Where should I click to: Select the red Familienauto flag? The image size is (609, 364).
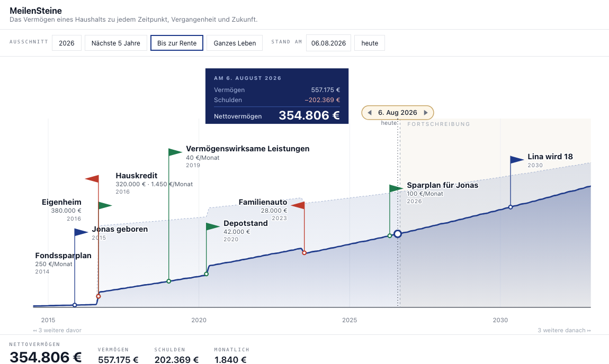pos(298,205)
